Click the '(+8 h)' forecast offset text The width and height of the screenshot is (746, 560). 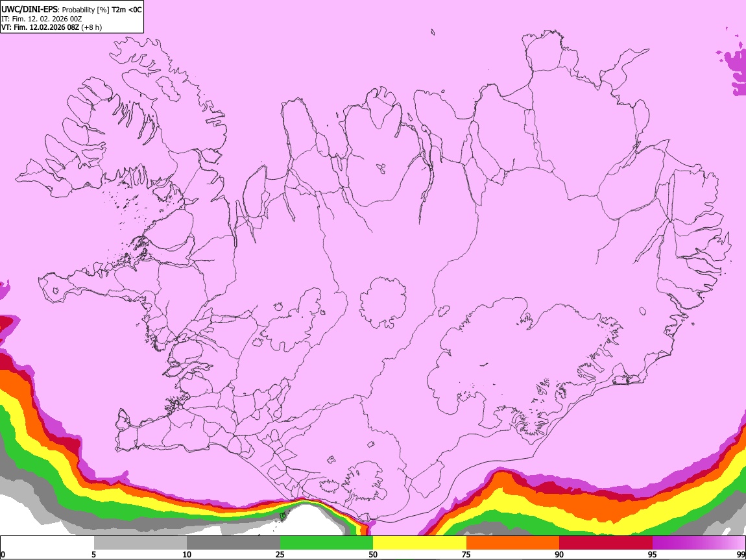tap(91, 27)
